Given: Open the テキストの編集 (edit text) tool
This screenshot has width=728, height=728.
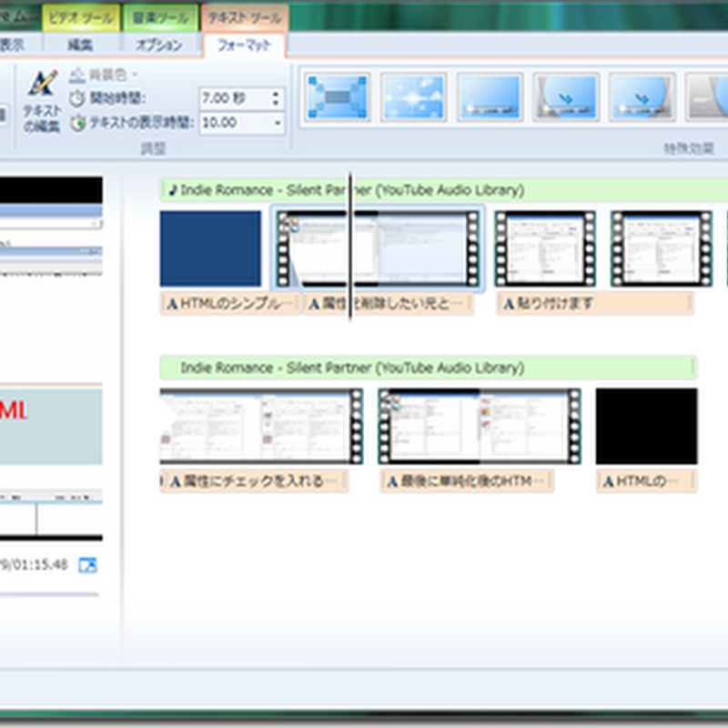Looking at the screenshot, I should click(42, 102).
